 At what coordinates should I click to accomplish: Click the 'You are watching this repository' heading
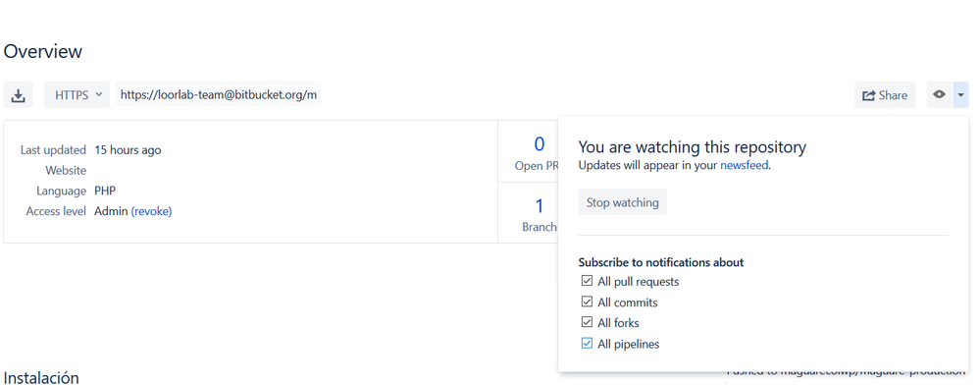(x=692, y=147)
